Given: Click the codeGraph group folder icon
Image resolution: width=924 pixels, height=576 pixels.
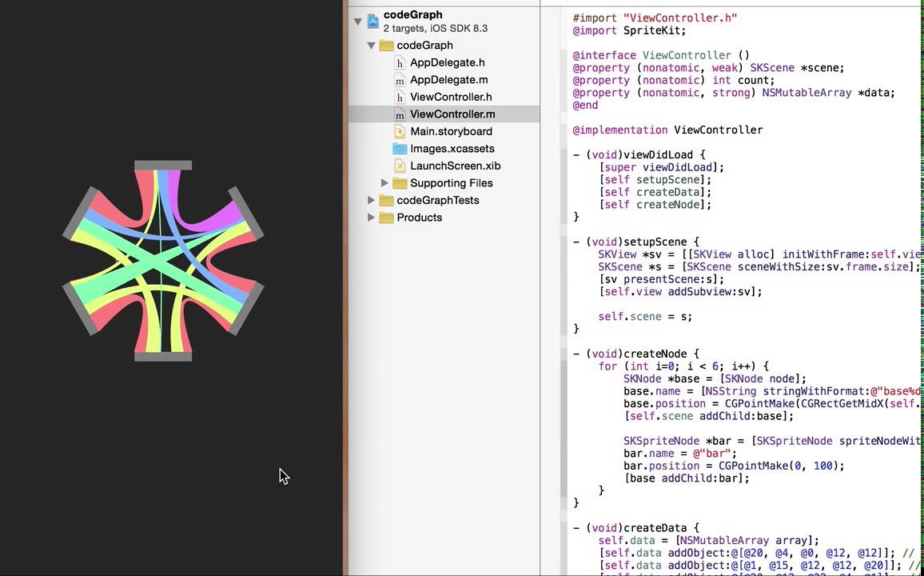Looking at the screenshot, I should (x=387, y=46).
